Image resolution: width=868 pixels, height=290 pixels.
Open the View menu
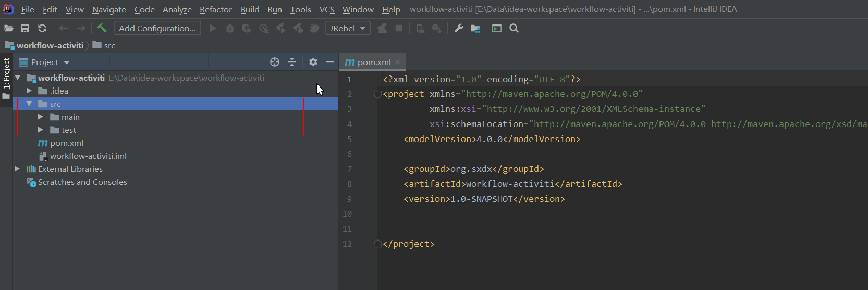[75, 9]
